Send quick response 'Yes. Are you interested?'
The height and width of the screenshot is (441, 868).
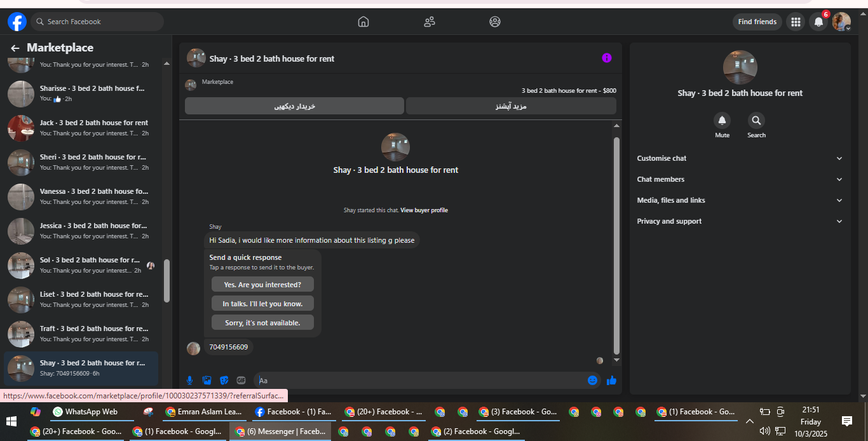pyautogui.click(x=262, y=285)
